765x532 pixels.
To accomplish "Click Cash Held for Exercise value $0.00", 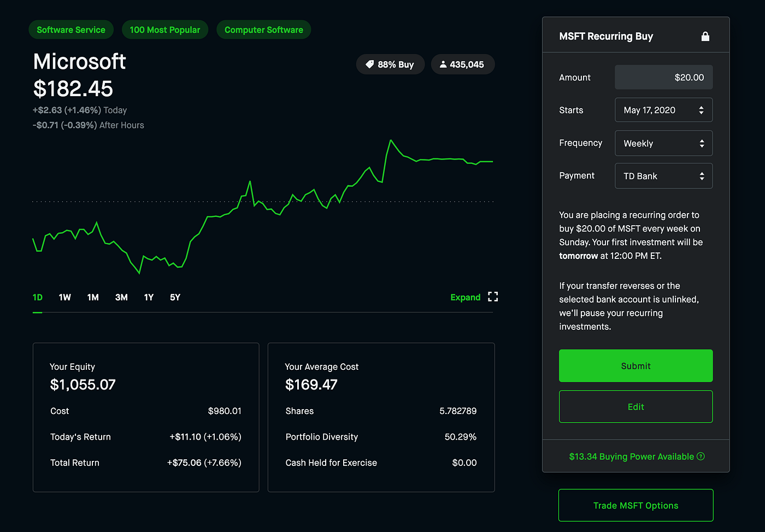I will [464, 463].
